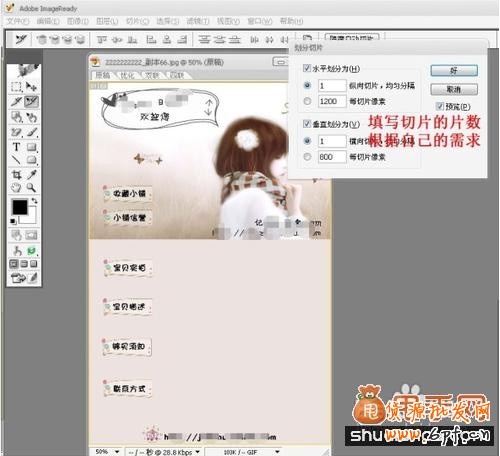500x456 pixels.
Task: Select the Crop tool
Action: click(x=16, y=175)
